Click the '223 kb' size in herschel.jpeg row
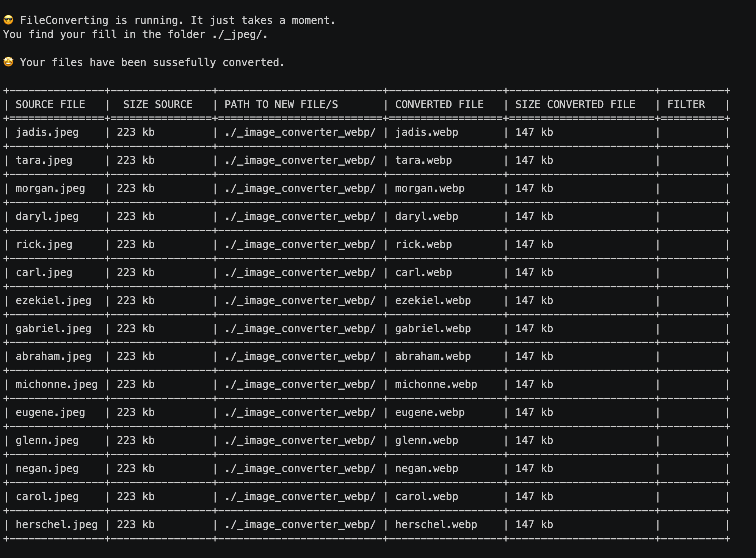Viewport: 756px width, 558px height. (x=136, y=525)
